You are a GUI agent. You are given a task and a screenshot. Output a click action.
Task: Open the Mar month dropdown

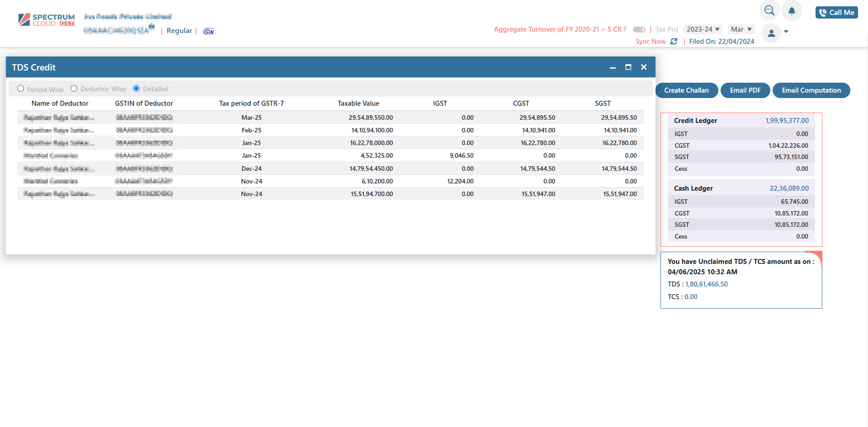click(741, 29)
